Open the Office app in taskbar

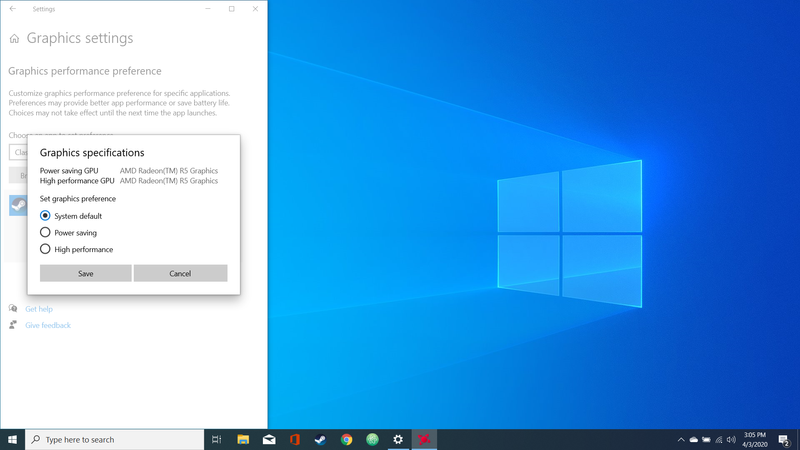(295, 440)
